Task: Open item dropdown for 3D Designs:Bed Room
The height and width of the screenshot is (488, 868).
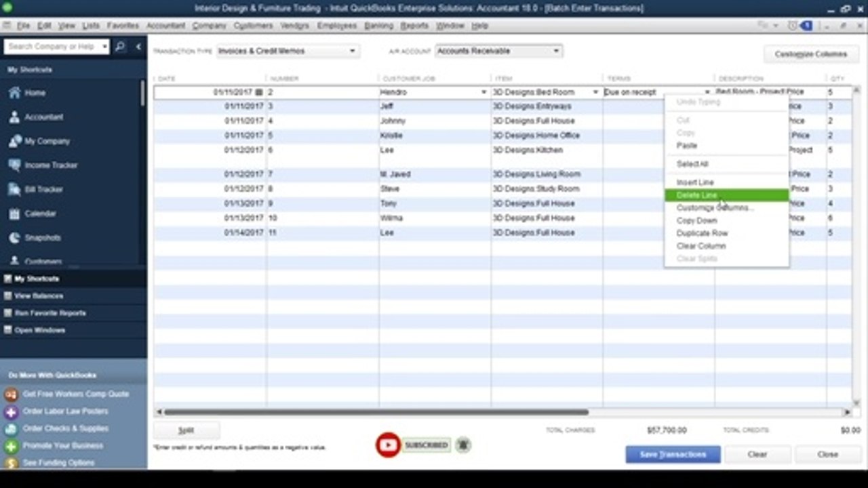Action: [x=595, y=92]
